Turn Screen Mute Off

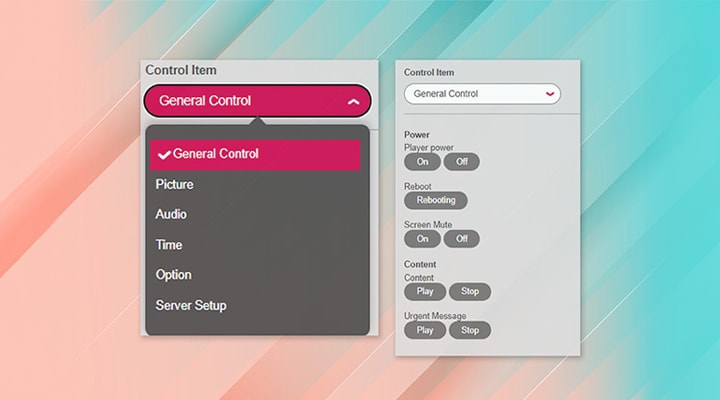461,239
